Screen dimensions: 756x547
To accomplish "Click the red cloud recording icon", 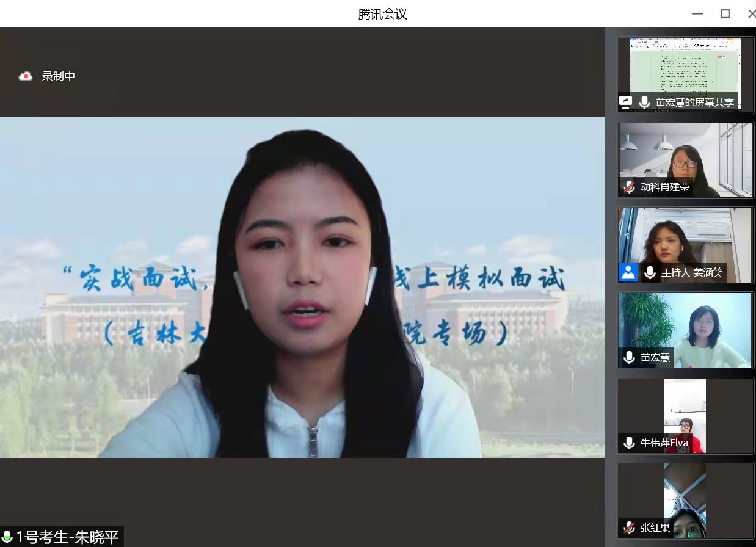I will [x=26, y=76].
